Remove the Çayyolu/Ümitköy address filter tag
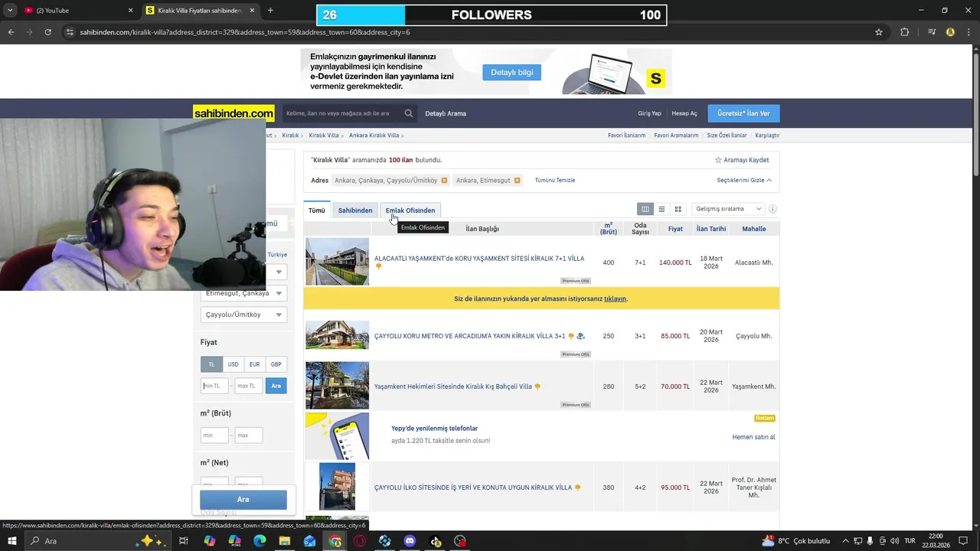980x551 pixels. click(444, 181)
